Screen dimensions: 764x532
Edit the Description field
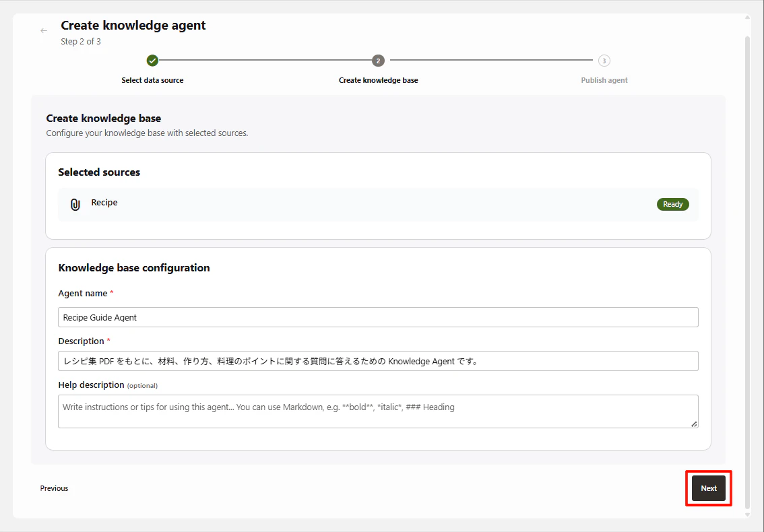click(378, 361)
